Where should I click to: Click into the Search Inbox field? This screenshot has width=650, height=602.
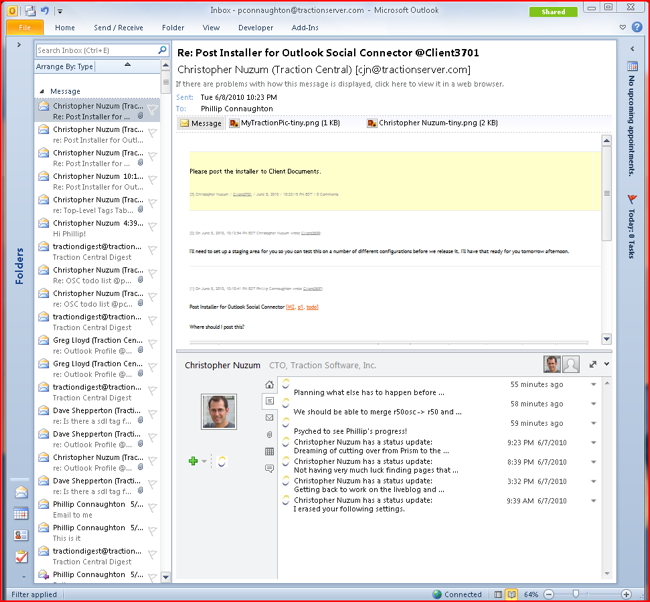click(95, 50)
